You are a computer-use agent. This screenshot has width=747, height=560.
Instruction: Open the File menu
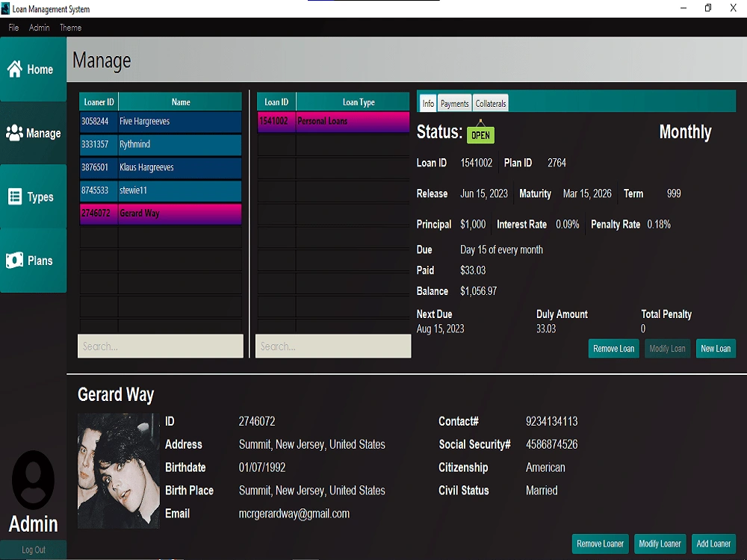tap(13, 28)
